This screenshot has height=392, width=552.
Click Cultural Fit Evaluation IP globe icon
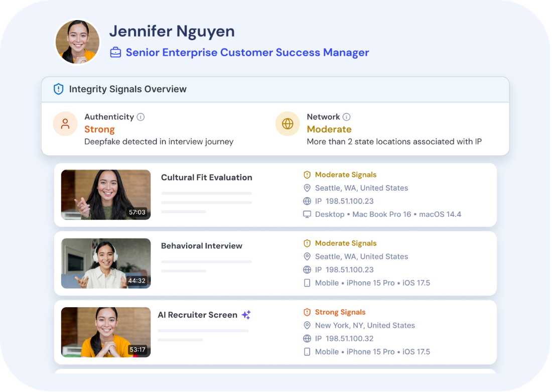(307, 201)
